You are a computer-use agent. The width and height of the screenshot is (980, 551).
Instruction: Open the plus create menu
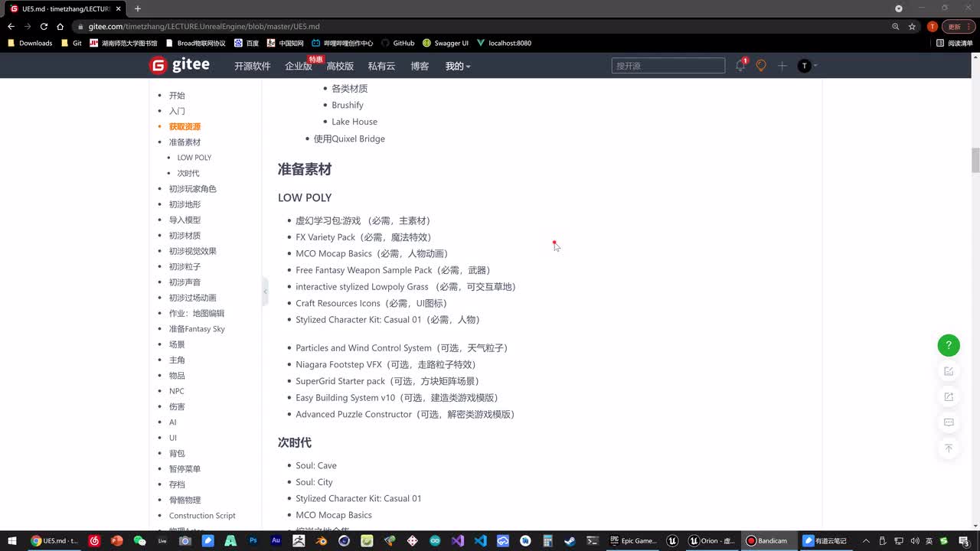pos(782,66)
